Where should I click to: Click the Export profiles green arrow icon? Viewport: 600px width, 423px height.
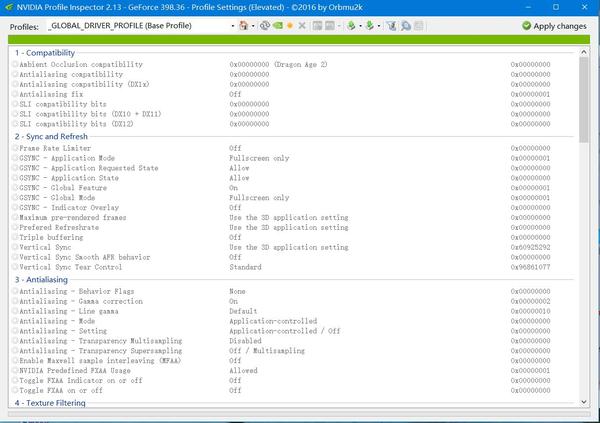click(351, 26)
